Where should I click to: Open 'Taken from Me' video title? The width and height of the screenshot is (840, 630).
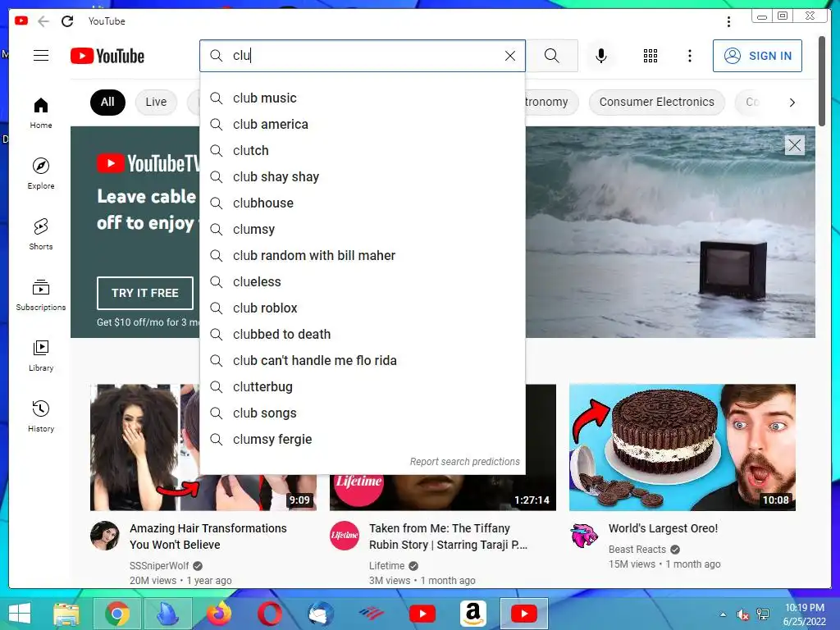tap(449, 536)
